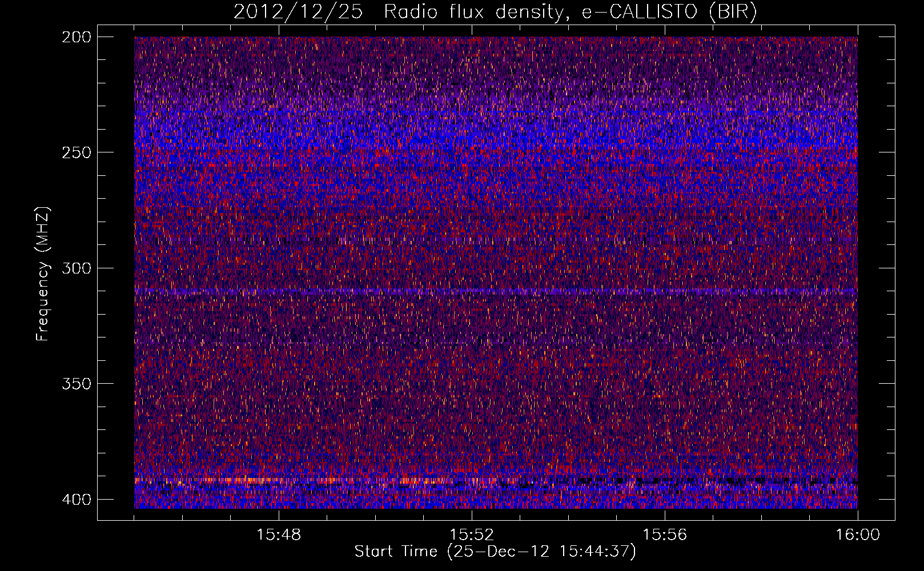This screenshot has width=924, height=571.
Task: Select the 400 frequency tick label
Action: tap(76, 500)
